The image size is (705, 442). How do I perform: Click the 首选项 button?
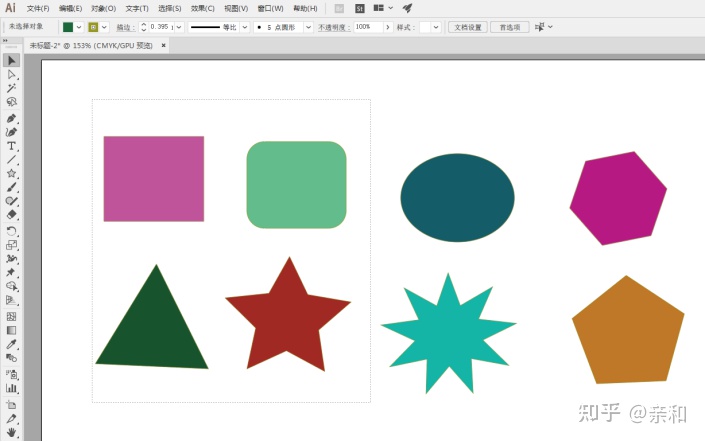coord(509,27)
